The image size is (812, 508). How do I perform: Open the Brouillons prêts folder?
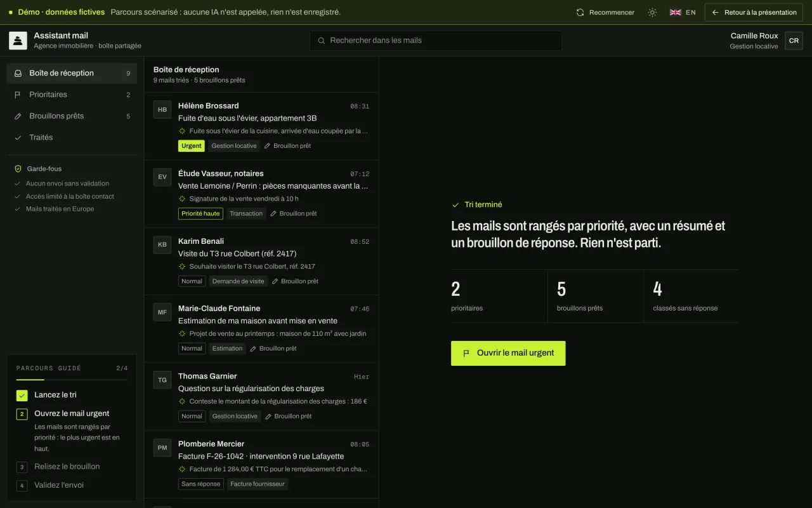click(x=72, y=116)
